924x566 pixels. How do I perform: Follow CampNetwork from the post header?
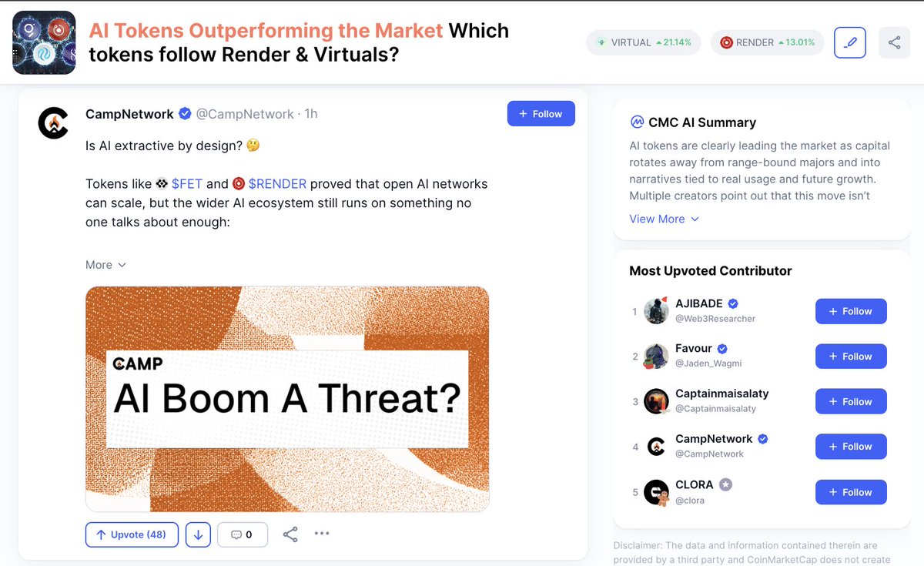[541, 113]
